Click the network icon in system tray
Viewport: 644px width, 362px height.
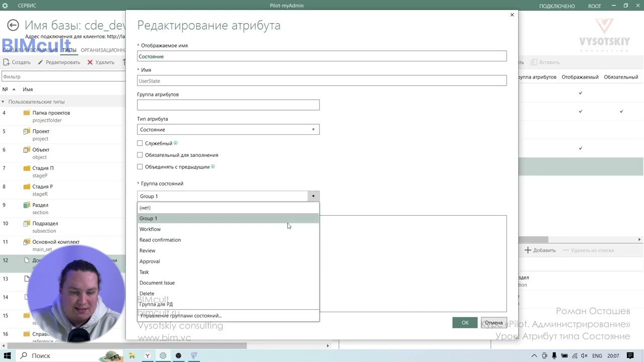point(575,355)
